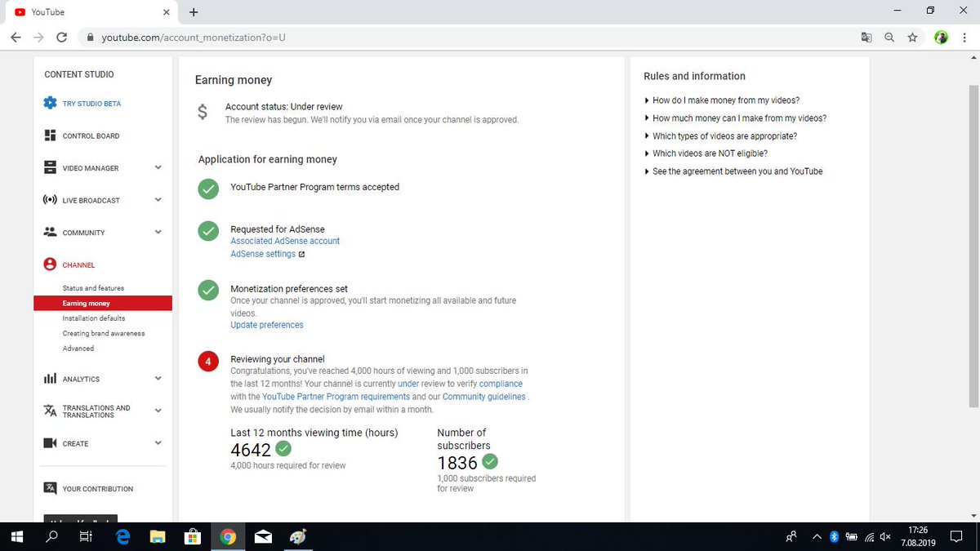Image resolution: width=980 pixels, height=551 pixels.
Task: Expand 'How do I make money from my videos?'
Action: tap(722, 100)
